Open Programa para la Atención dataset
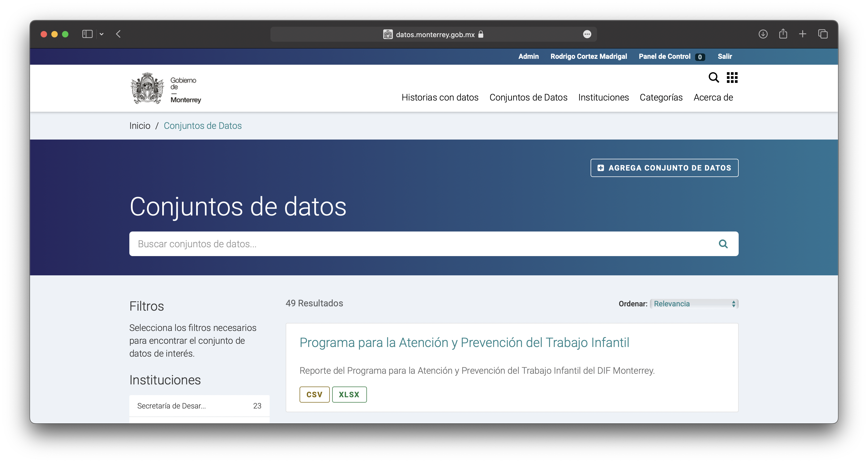868x463 pixels. [x=464, y=342]
